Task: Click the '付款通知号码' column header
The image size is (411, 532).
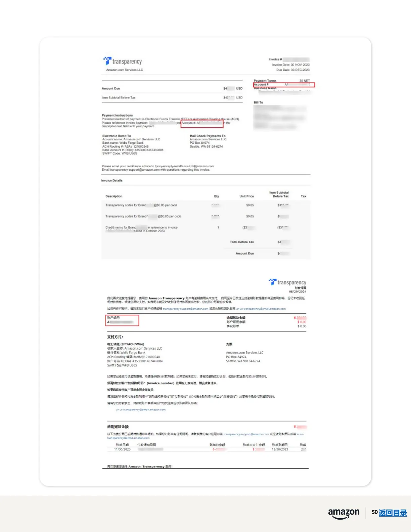Action: [x=147, y=445]
